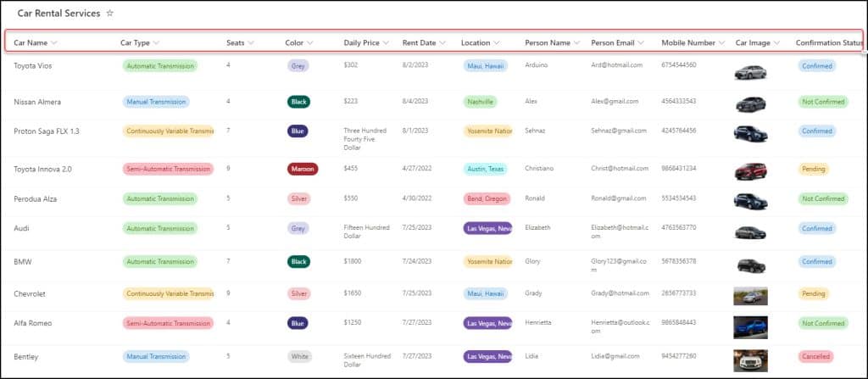Select the Alfa Romeo car name
The image size is (868, 379).
click(x=33, y=323)
